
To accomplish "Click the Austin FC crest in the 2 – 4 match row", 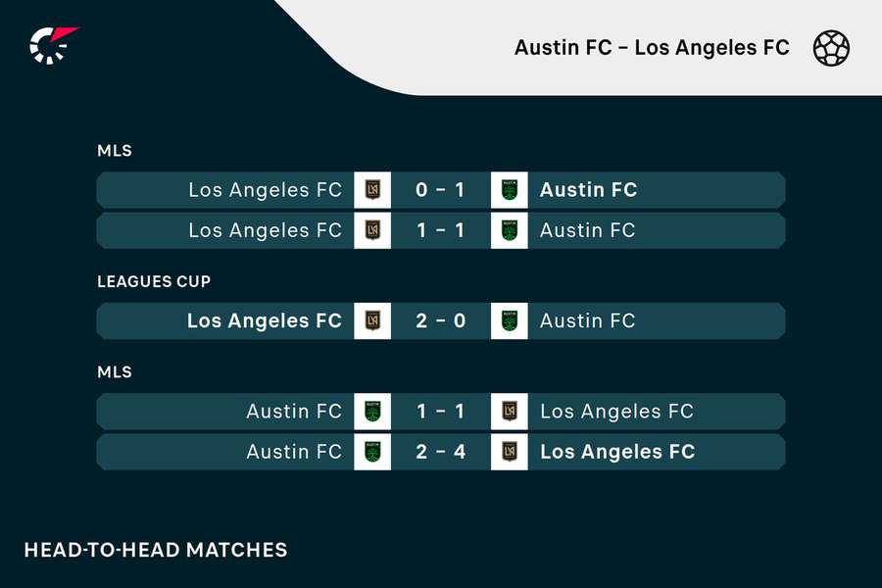I will [x=372, y=452].
